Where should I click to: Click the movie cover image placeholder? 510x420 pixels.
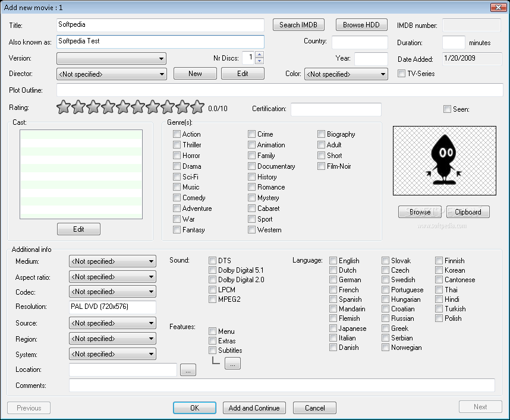(x=444, y=160)
